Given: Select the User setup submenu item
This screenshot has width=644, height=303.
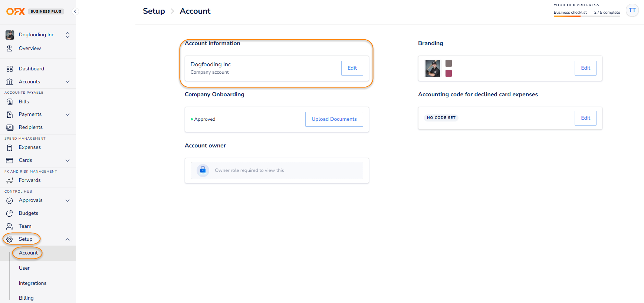Looking at the screenshot, I should click(x=24, y=268).
